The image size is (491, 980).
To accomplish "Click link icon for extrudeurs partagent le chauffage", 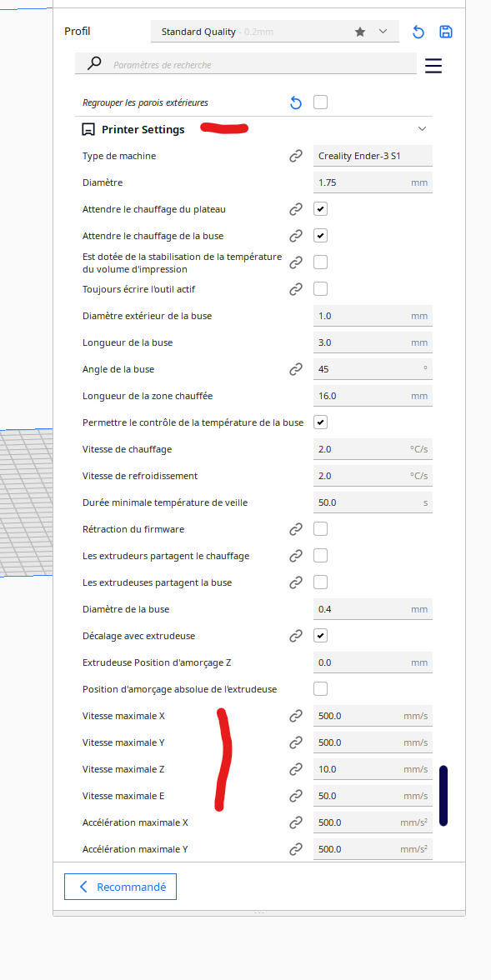I will pyautogui.click(x=296, y=556).
